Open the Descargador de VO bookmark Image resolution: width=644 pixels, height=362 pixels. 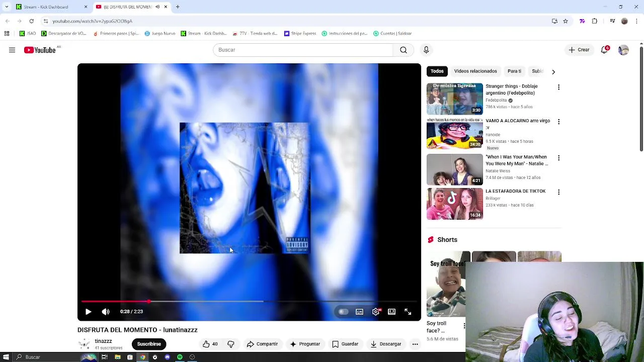[64, 33]
